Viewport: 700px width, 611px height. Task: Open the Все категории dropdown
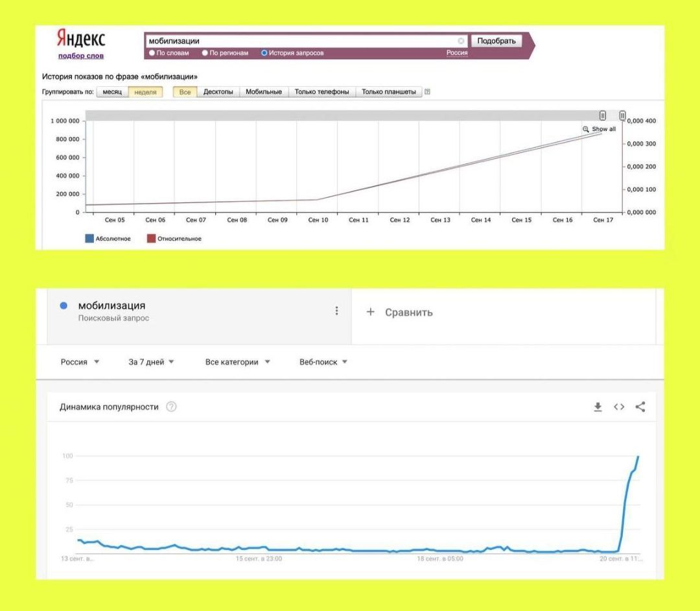coord(237,362)
